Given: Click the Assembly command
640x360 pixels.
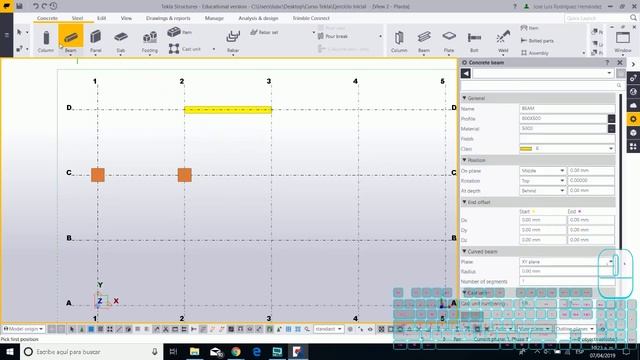Looking at the screenshot, I should coord(535,53).
